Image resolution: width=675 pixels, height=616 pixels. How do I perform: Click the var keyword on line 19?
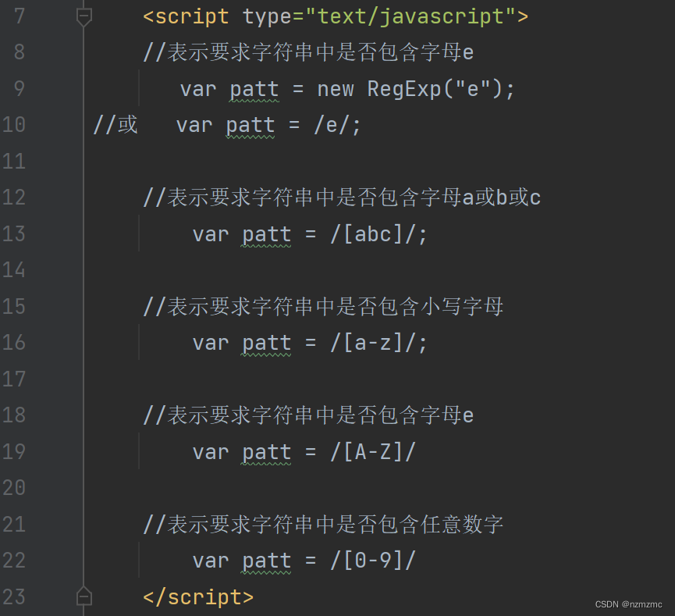(211, 453)
